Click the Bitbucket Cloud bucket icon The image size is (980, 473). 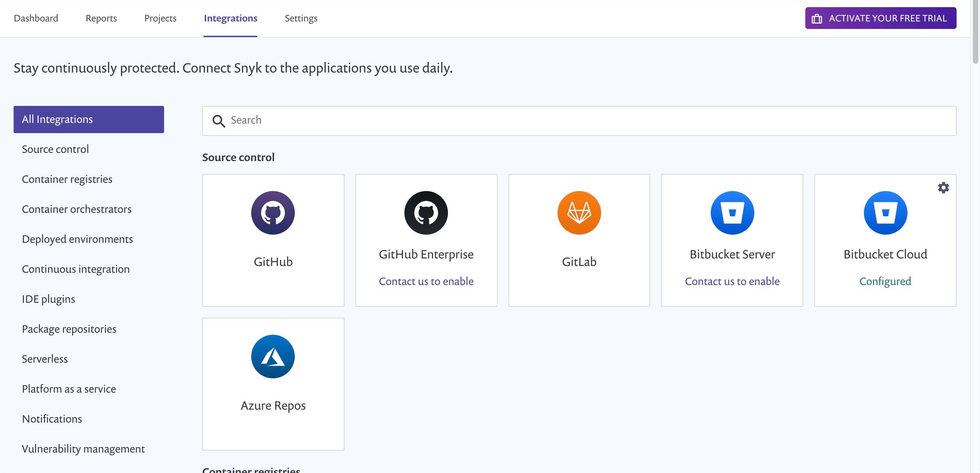[x=885, y=213]
